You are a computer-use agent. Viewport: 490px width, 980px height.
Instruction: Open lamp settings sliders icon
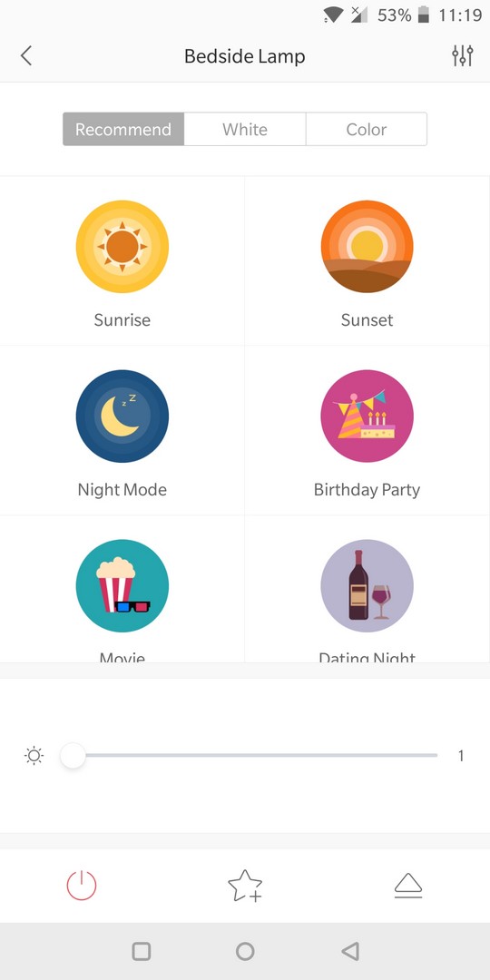pos(463,55)
